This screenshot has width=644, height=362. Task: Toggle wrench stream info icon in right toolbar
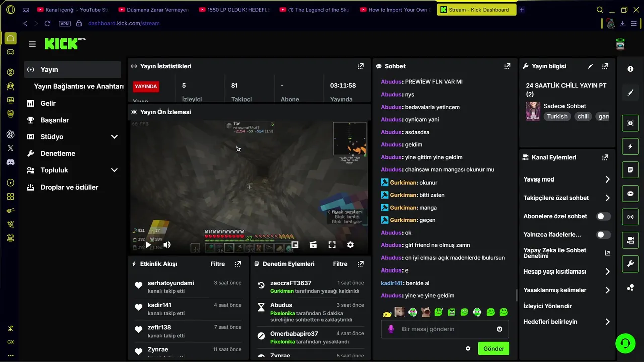pyautogui.click(x=630, y=264)
